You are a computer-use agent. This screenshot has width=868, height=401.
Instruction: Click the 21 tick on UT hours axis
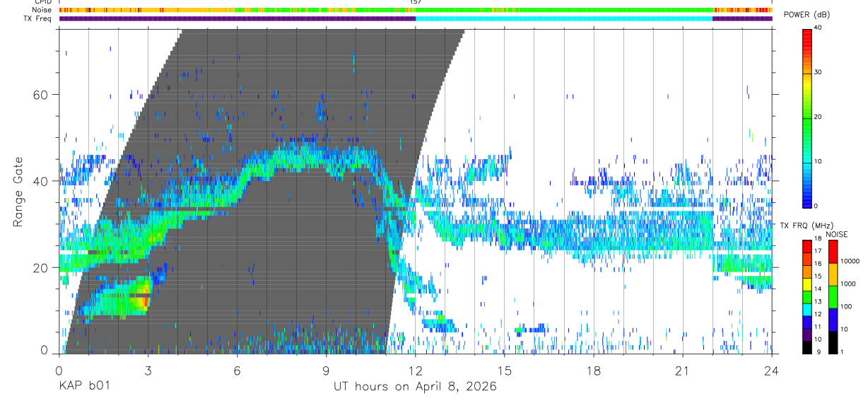[x=683, y=371]
